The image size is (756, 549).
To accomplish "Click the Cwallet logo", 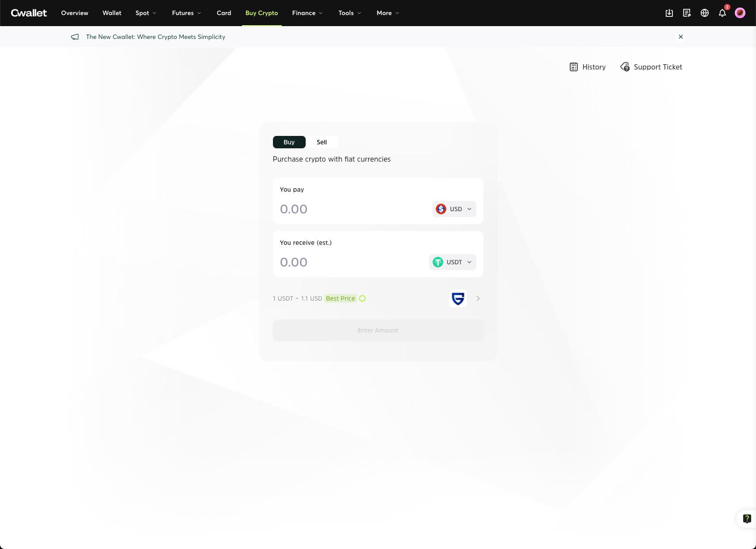I will [x=29, y=13].
